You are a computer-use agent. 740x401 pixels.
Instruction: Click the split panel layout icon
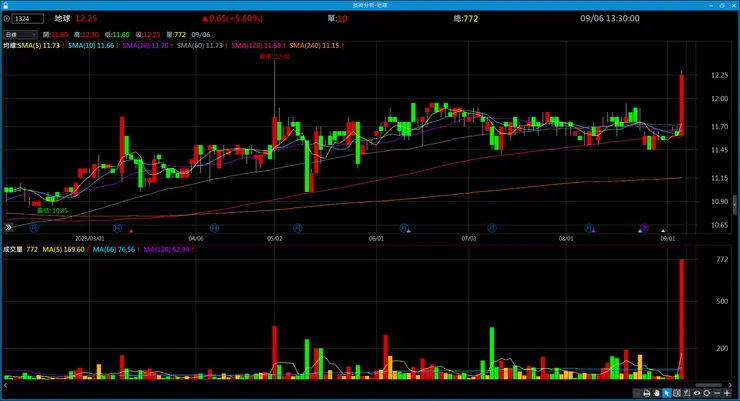(677, 393)
